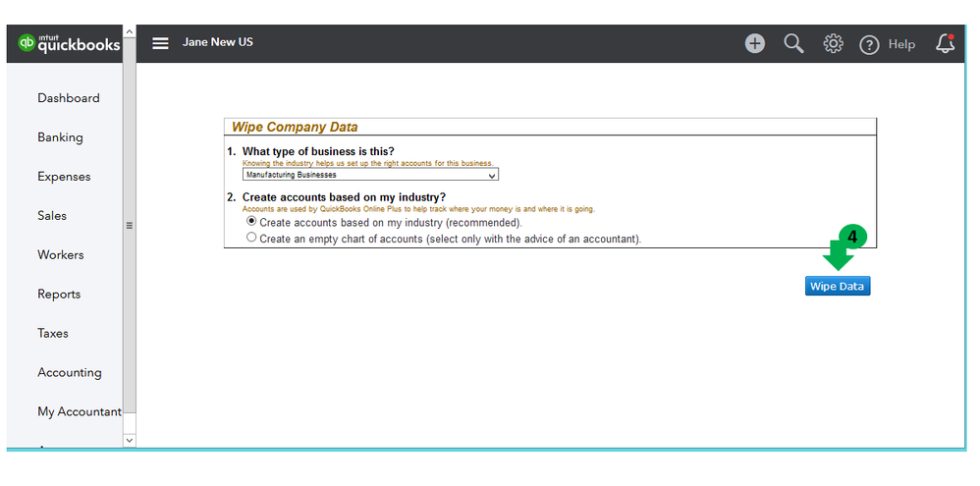The image size is (980, 486).
Task: Open the Create plus menu
Action: pos(755,44)
